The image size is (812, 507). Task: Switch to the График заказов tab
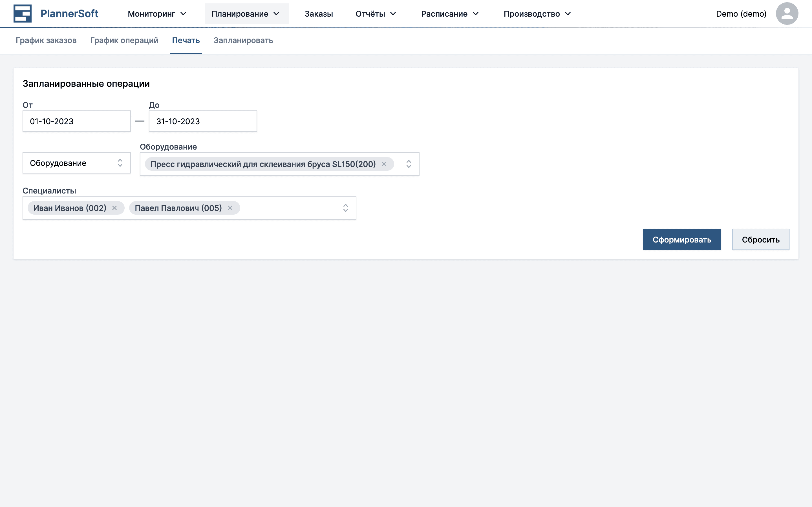pos(46,40)
